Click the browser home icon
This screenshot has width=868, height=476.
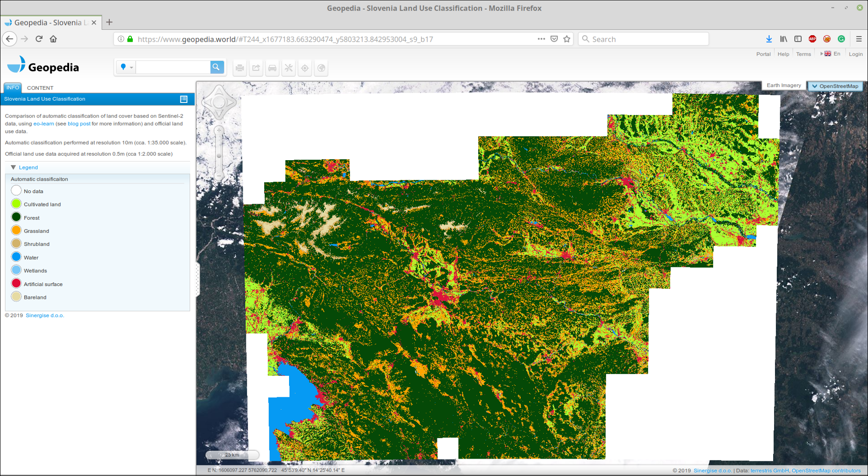coord(53,39)
